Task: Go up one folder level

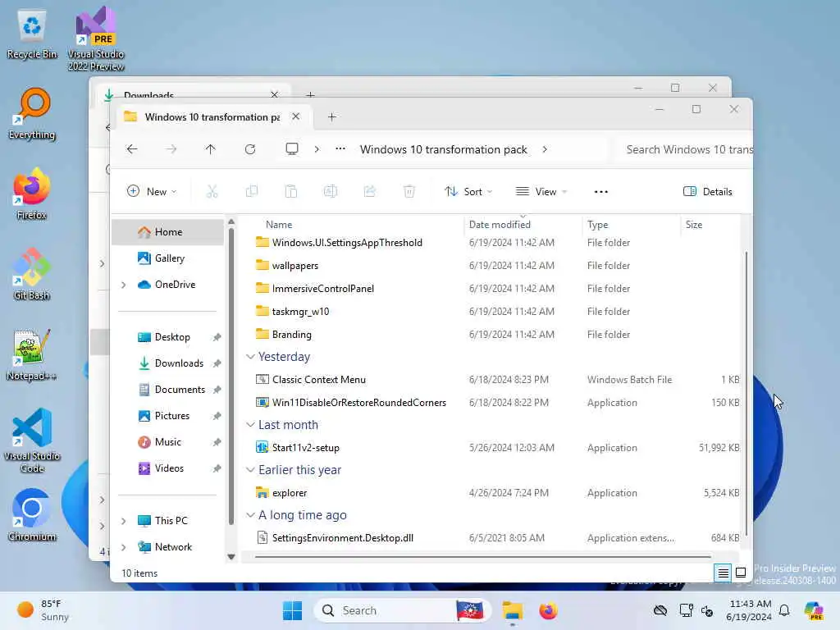Action: click(211, 149)
